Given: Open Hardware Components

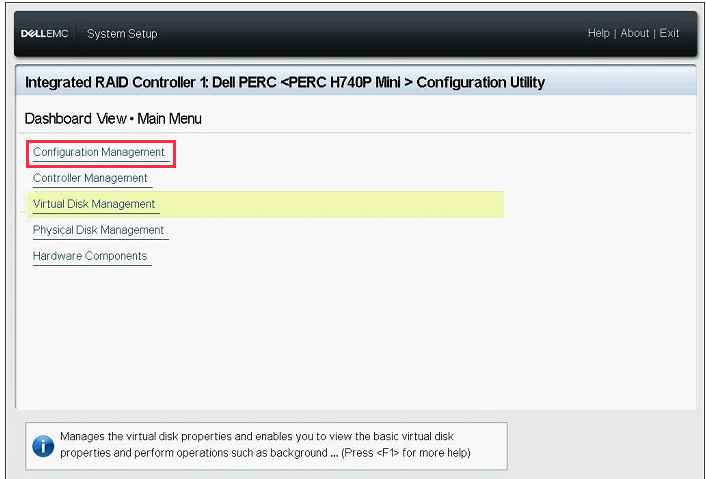Looking at the screenshot, I should tap(90, 256).
